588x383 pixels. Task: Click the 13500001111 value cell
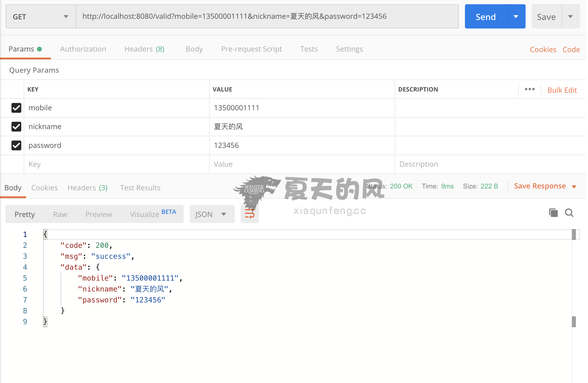(302, 108)
